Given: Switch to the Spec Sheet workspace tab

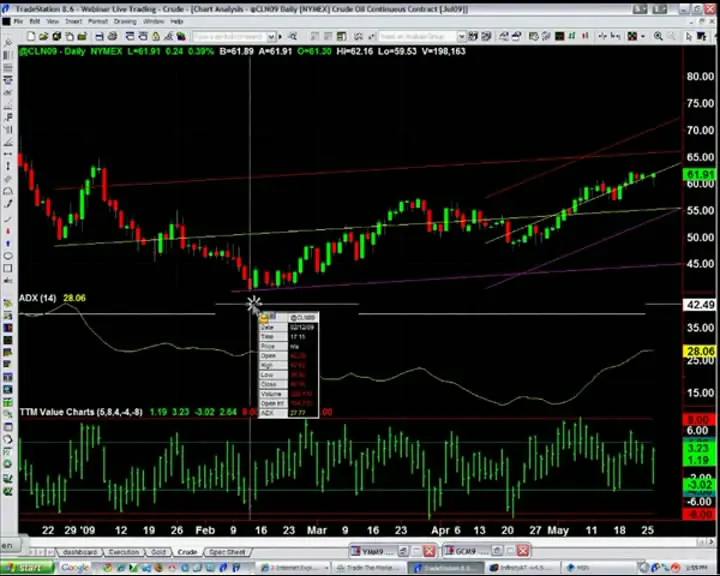Looking at the screenshot, I should click(x=227, y=552).
